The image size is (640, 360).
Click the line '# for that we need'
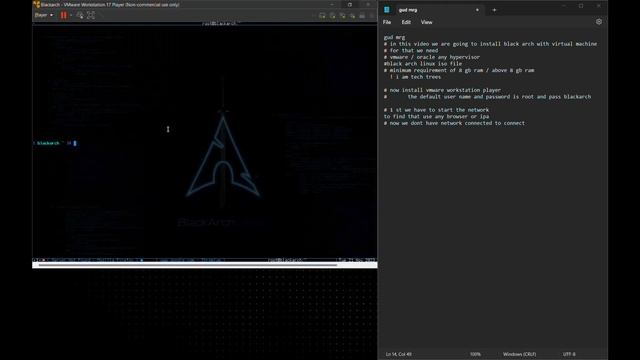(x=411, y=51)
